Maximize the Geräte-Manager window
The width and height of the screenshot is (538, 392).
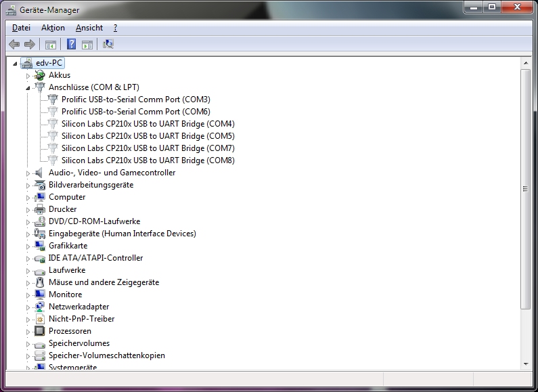click(492, 7)
